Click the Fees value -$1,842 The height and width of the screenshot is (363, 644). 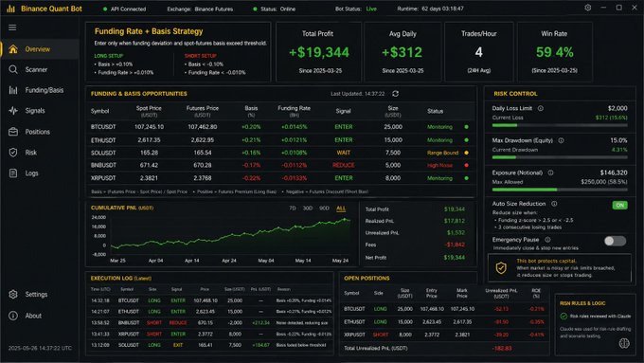(455, 245)
